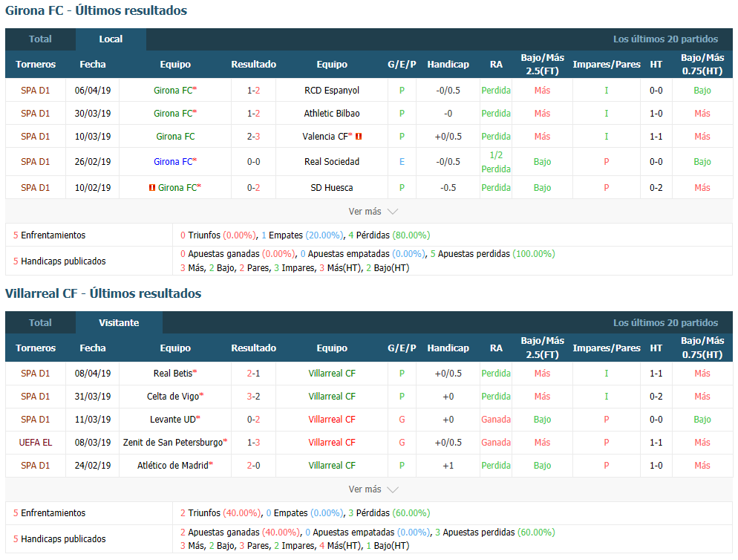
Task: Open the Zenit de San Petersburgo link
Action: point(173,443)
